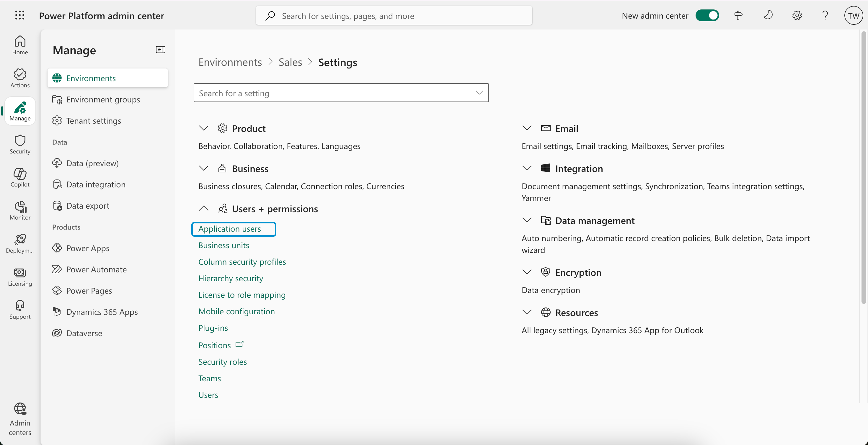Open Mobile configuration link
Screen dimensions: 868x445
click(236, 311)
